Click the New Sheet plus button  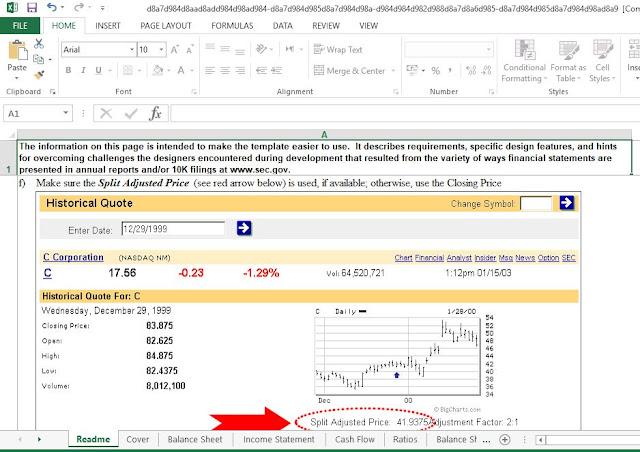pos(505,439)
